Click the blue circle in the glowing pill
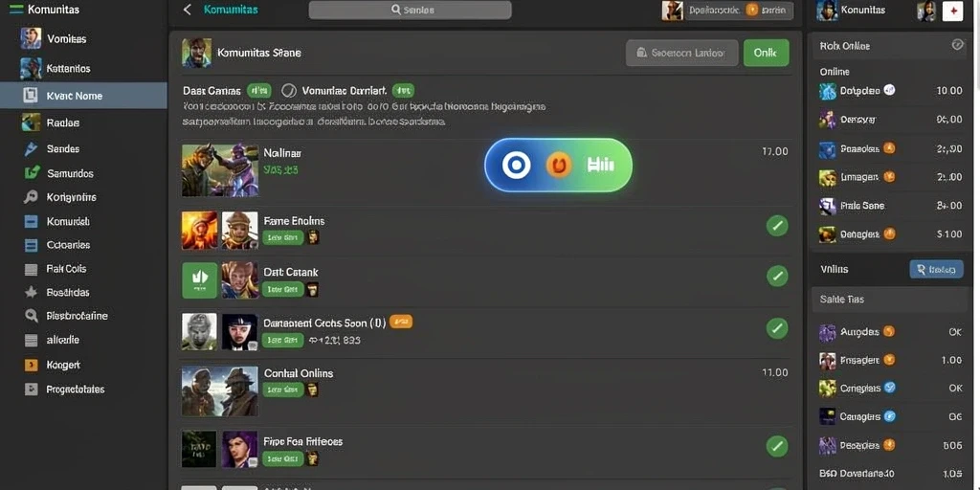Screen dimensions: 980x490 (516, 165)
